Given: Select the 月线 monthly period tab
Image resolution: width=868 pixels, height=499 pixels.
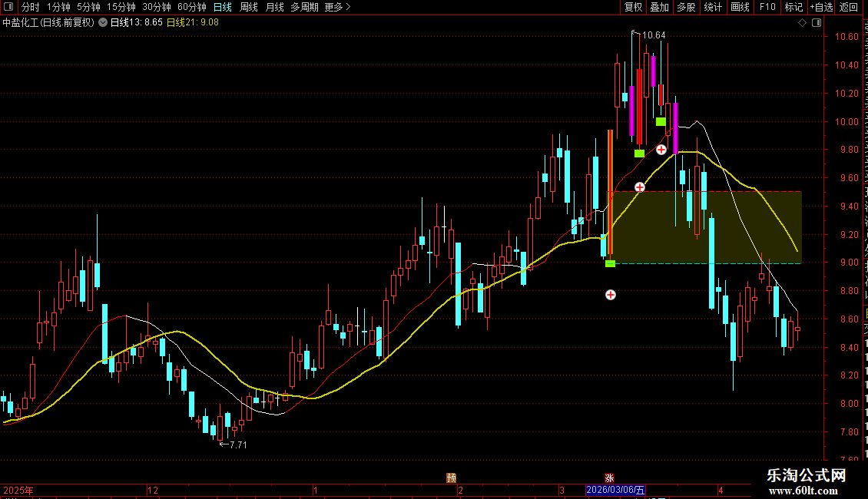Looking at the screenshot, I should 274,7.
